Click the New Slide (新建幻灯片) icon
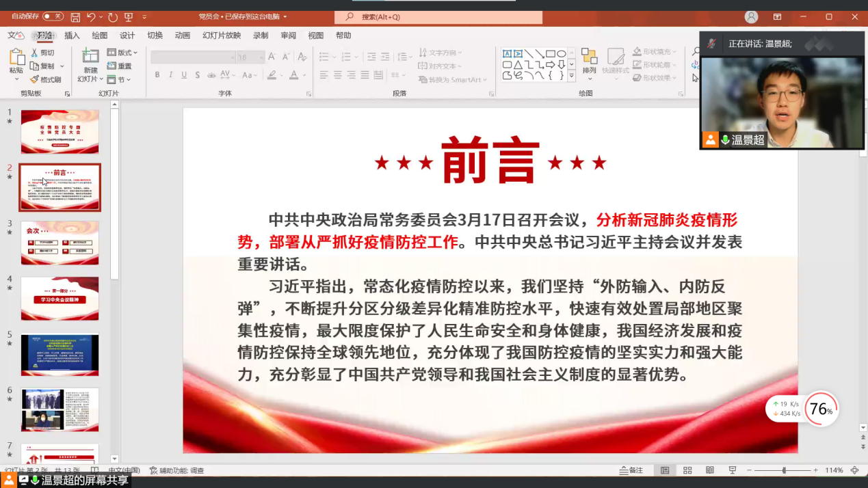The image size is (868, 488). (90, 56)
